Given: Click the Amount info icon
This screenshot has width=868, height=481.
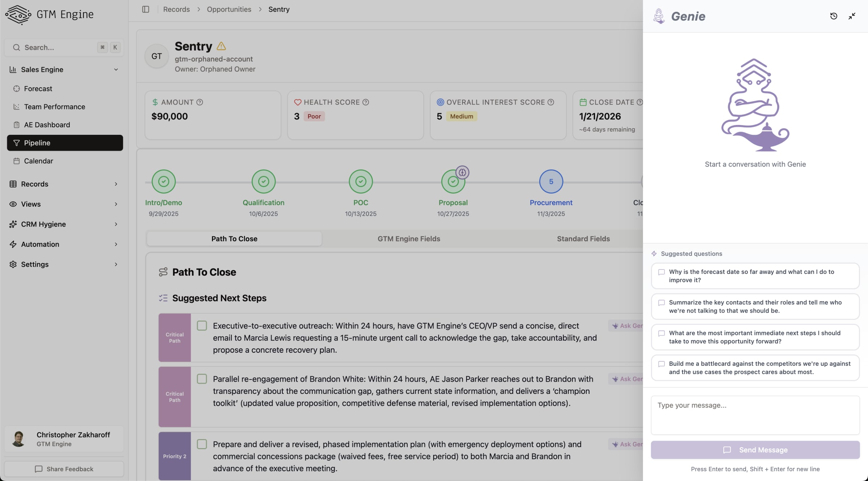Looking at the screenshot, I should point(200,102).
